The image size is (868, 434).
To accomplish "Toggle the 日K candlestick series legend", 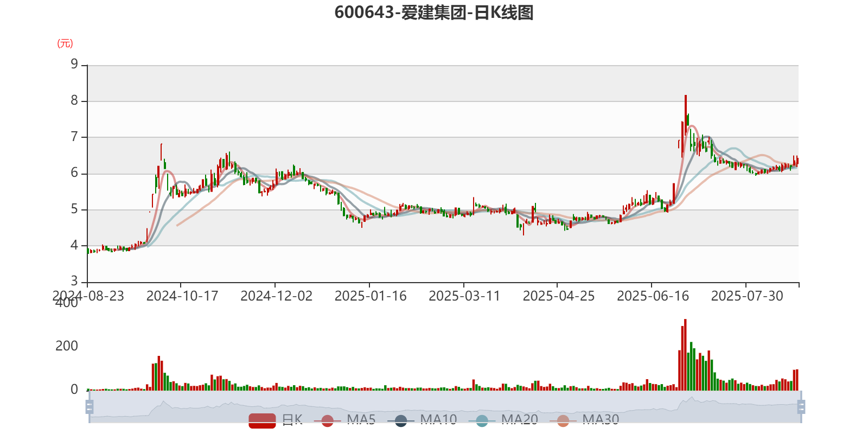I will pyautogui.click(x=275, y=420).
